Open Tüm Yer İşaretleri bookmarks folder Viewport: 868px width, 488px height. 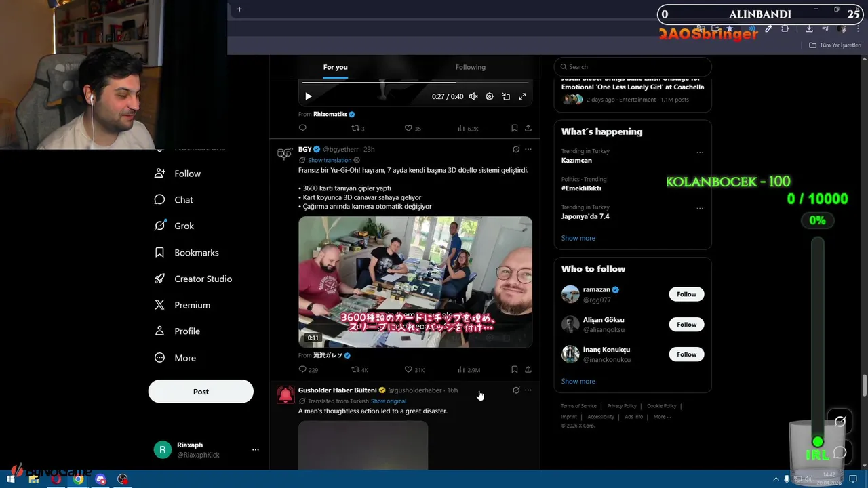tap(835, 45)
